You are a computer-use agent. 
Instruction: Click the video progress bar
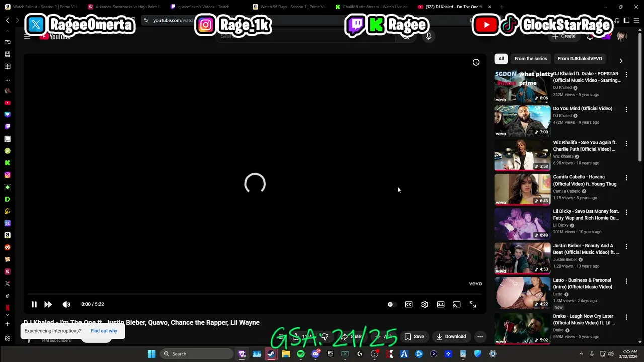pos(255,294)
